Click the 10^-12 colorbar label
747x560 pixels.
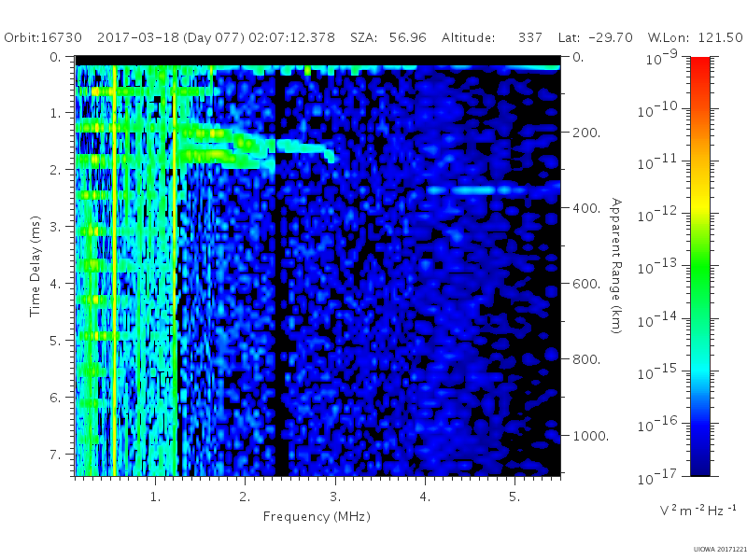coord(657,215)
